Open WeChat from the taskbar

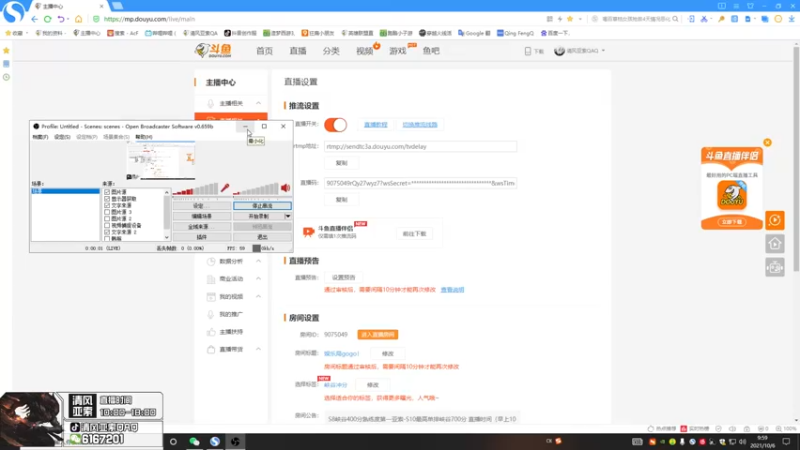194,442
